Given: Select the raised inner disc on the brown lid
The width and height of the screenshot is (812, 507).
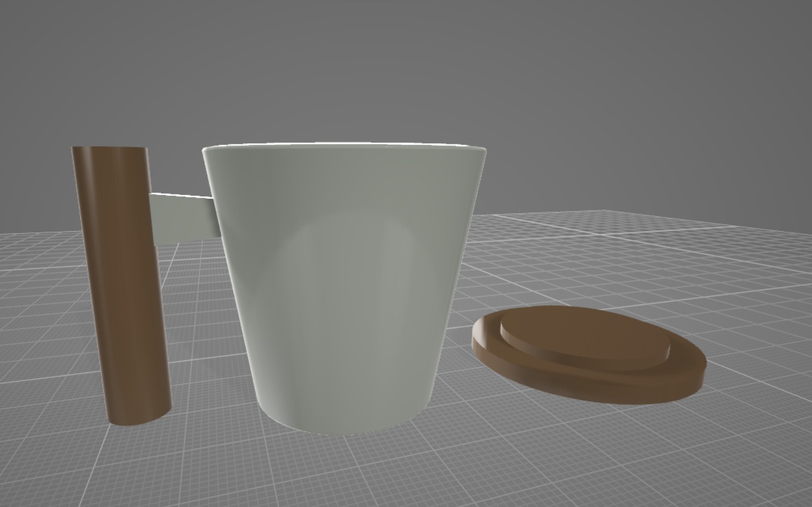Looking at the screenshot, I should coord(585,338).
